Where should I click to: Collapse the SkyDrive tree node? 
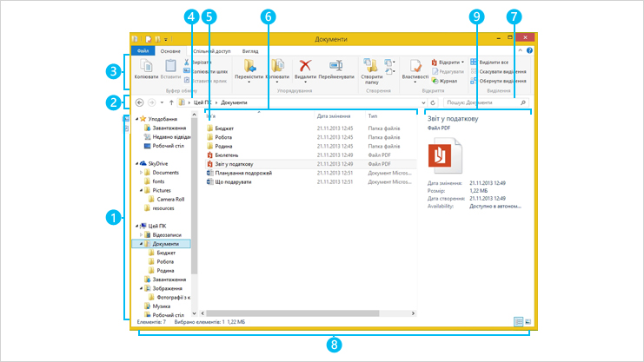136,163
